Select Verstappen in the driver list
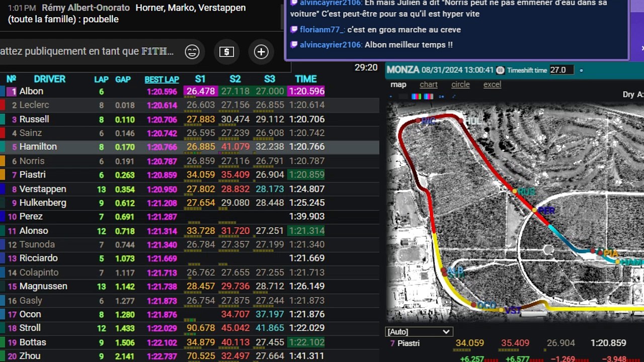 (43, 189)
